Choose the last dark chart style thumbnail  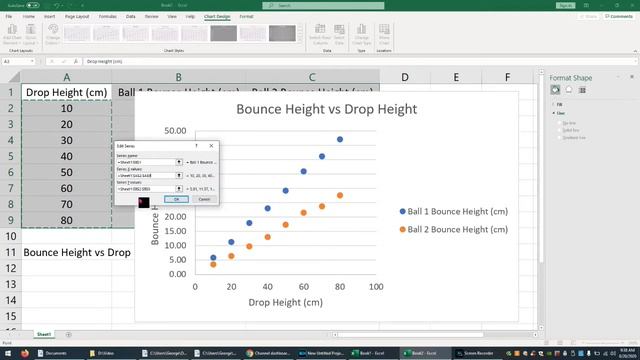pyautogui.click(x=282, y=33)
